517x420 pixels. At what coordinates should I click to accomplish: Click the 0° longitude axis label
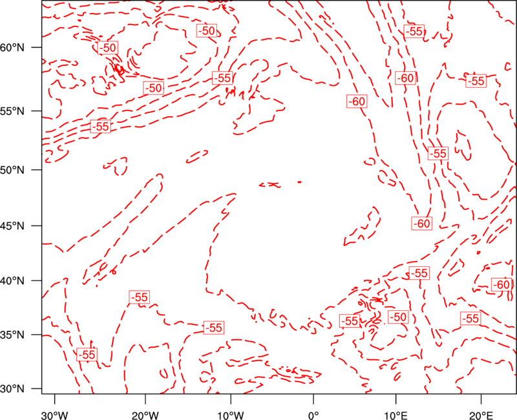point(313,415)
